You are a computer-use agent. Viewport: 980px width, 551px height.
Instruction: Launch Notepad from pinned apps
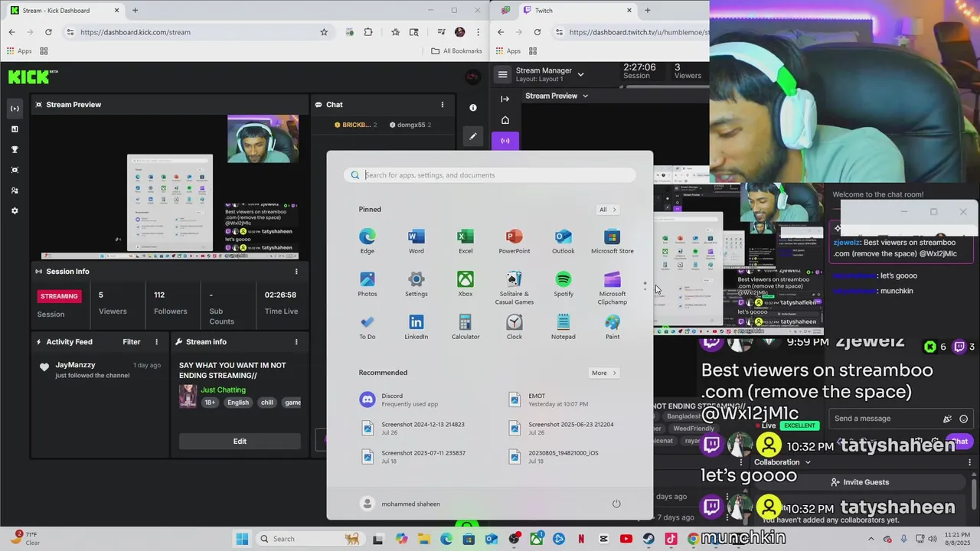pyautogui.click(x=563, y=326)
